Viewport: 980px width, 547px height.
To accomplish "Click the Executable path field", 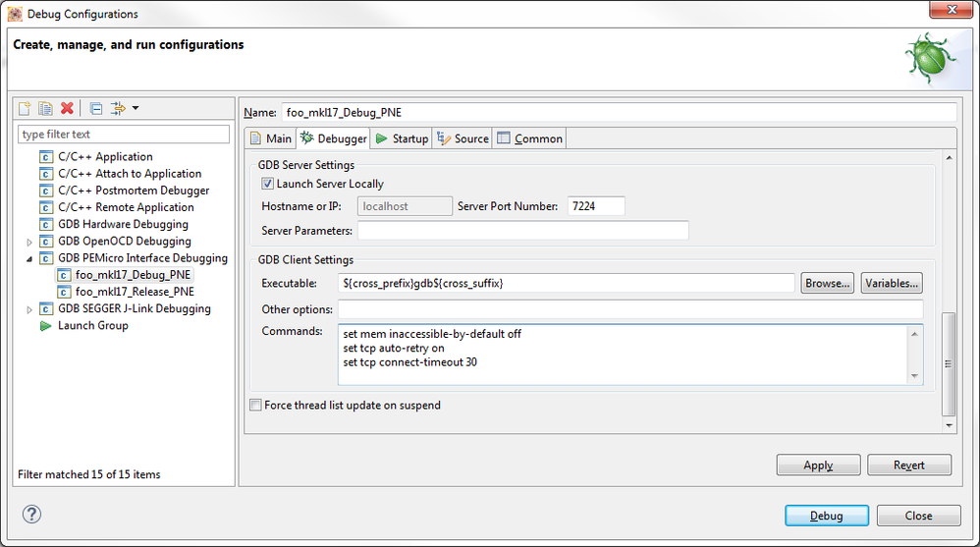I will 567,283.
